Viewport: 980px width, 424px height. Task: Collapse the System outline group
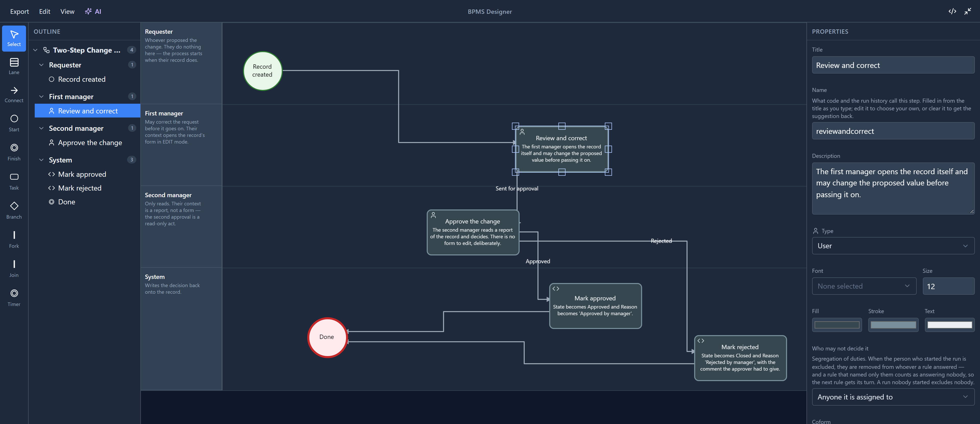pos(41,160)
